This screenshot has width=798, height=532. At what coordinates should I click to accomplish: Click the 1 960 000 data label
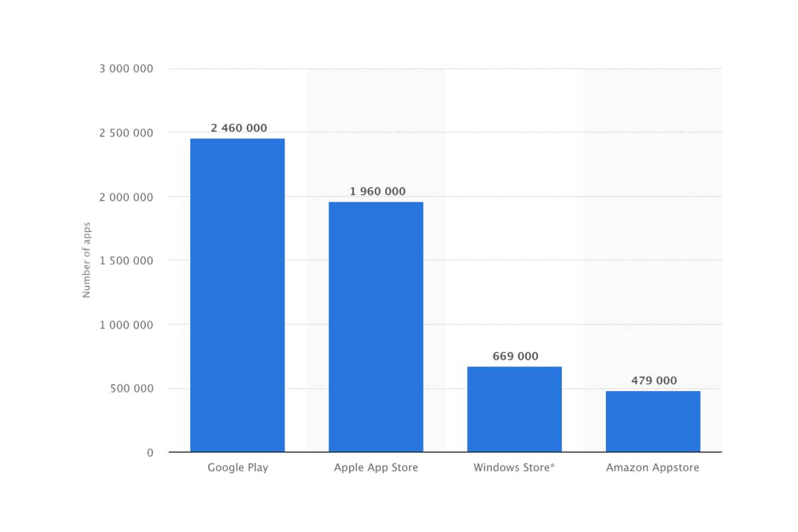pos(377,192)
